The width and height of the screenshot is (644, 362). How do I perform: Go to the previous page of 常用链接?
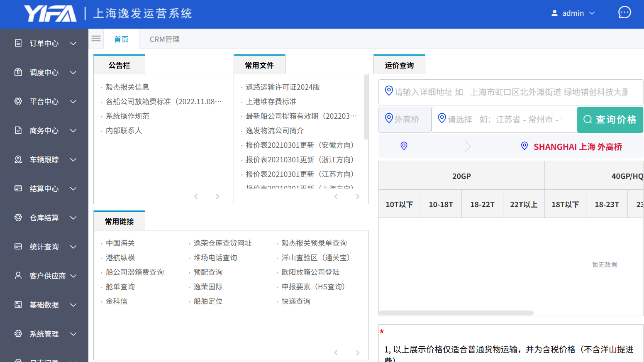[x=336, y=352]
